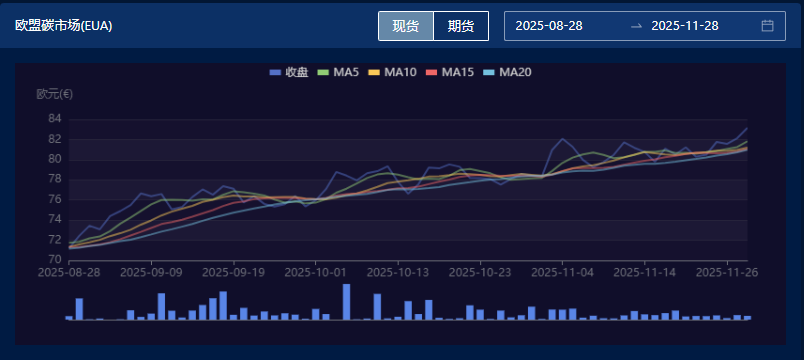Click the 74 y-axis value
The height and width of the screenshot is (360, 804).
(55, 220)
